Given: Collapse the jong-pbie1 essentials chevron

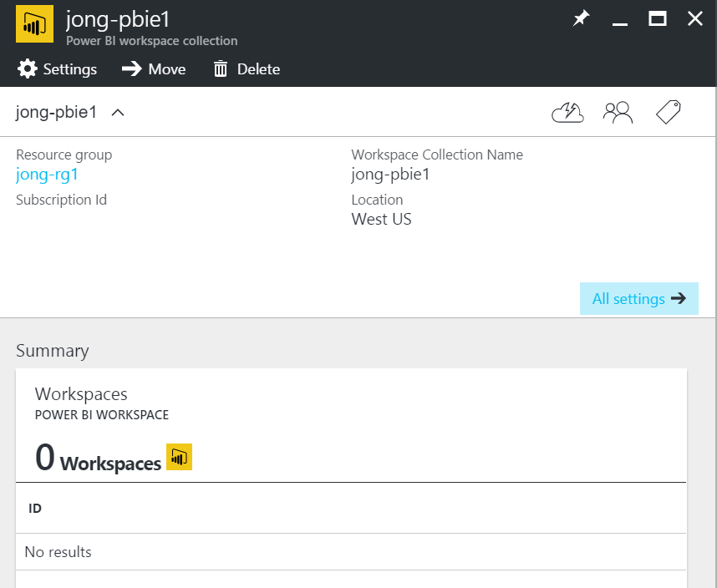Looking at the screenshot, I should point(118,113).
